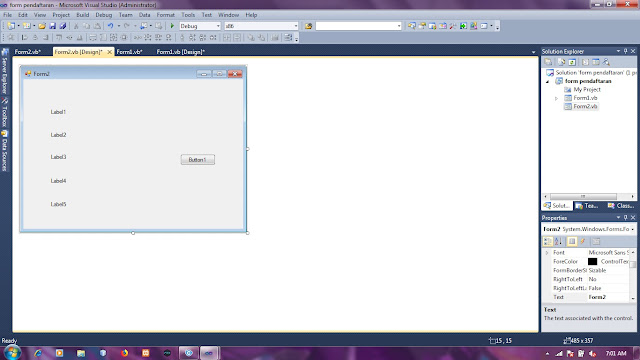Toggle auto-hide pin on Properties panel
The width and height of the screenshot is (640, 360).
coord(625,218)
